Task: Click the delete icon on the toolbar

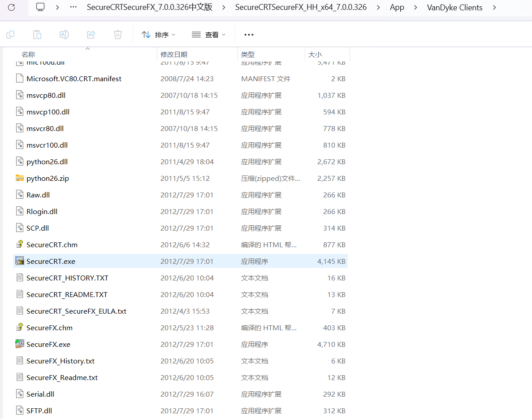Action: (x=117, y=35)
